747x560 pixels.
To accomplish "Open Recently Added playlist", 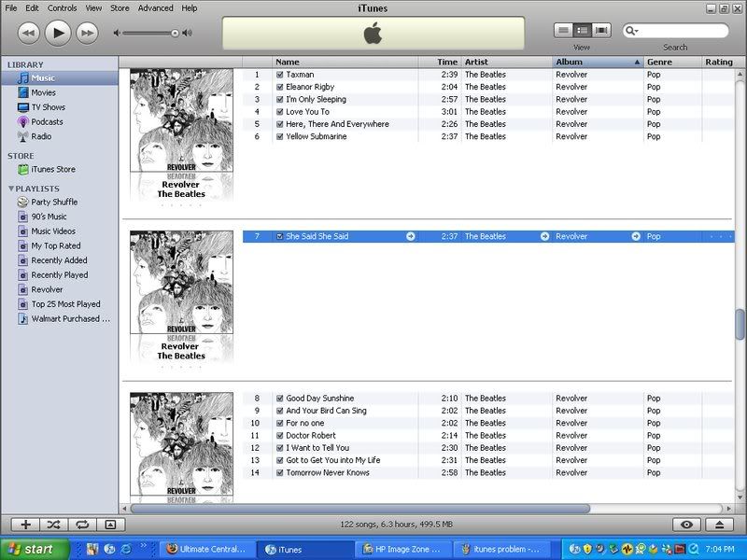I will [x=60, y=260].
